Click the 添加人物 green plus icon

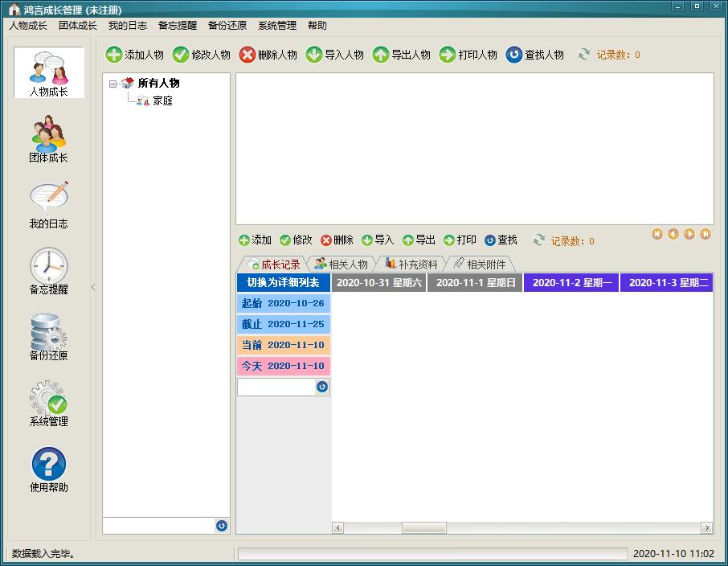114,55
